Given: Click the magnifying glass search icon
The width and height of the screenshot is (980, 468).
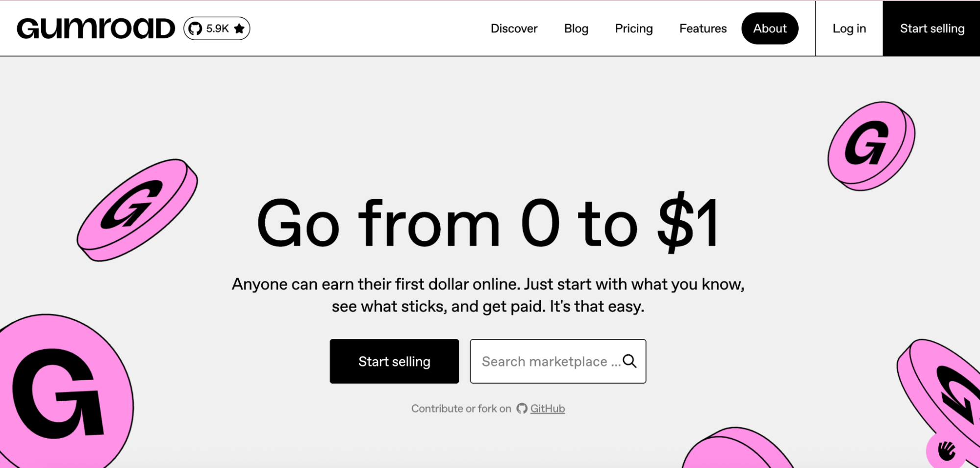Looking at the screenshot, I should click(629, 361).
